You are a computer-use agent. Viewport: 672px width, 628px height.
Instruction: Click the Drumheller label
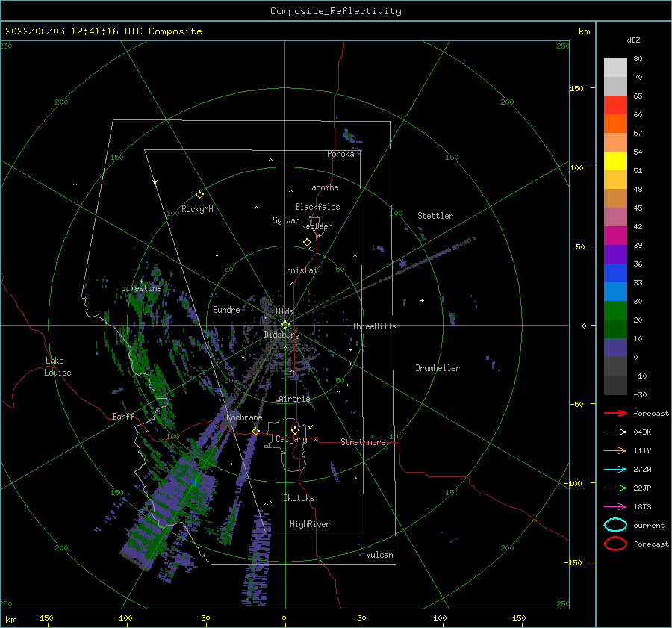(438, 368)
